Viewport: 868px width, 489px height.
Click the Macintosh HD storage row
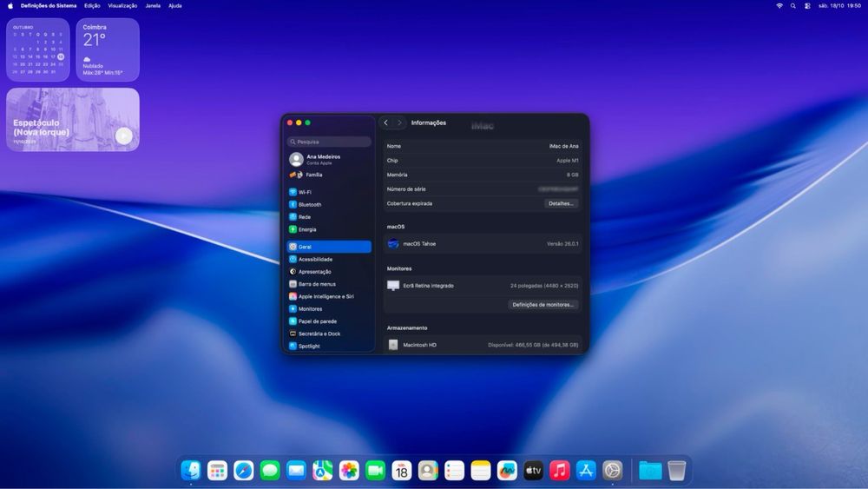[483, 345]
